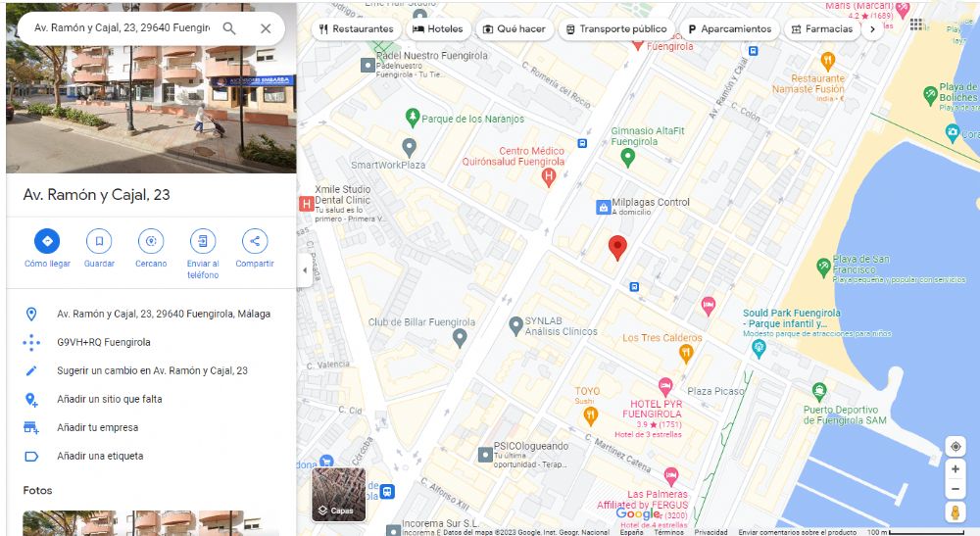The width and height of the screenshot is (980, 536).
Task: Open directions with Cómo llegar icon
Action: tap(47, 241)
